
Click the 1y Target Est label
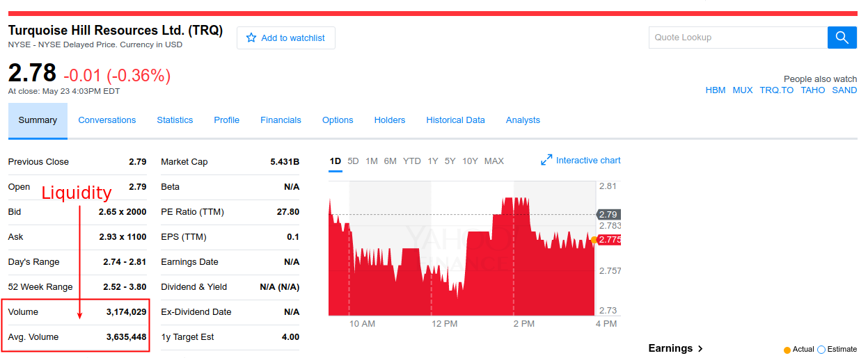pos(187,337)
